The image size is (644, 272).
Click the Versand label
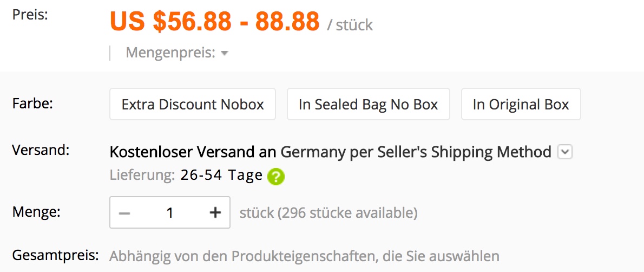(41, 150)
